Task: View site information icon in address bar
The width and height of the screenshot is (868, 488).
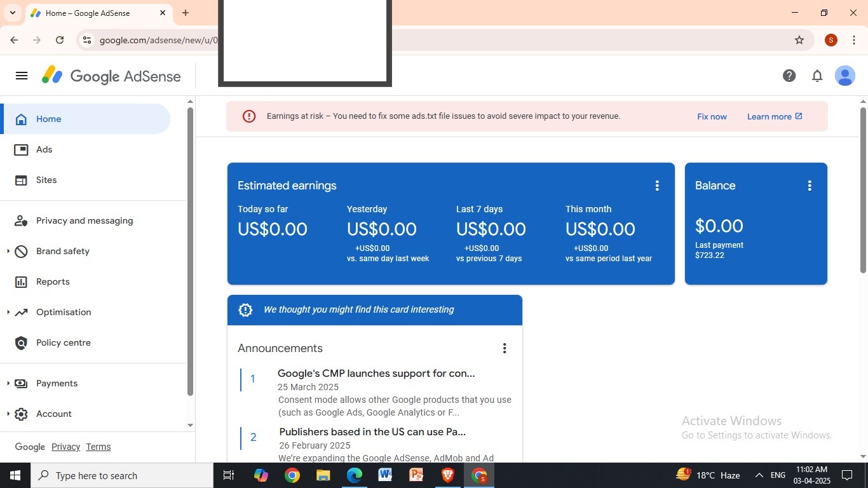Action: (x=87, y=40)
